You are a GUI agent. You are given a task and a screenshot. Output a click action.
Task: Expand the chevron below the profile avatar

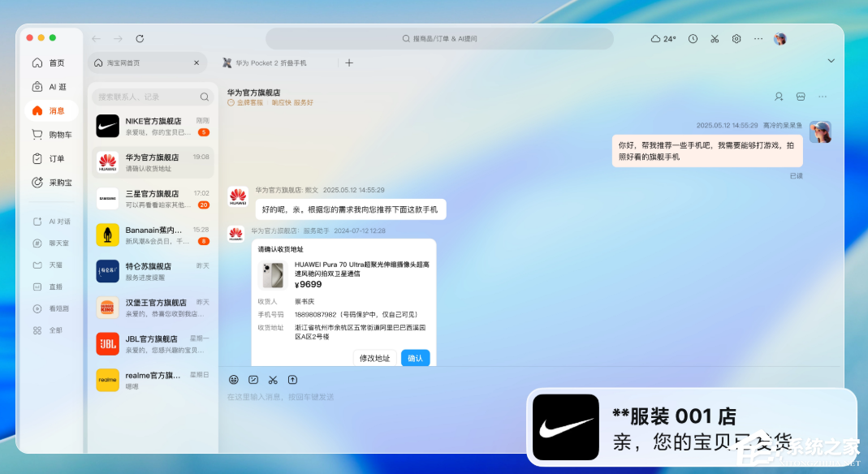pyautogui.click(x=831, y=60)
